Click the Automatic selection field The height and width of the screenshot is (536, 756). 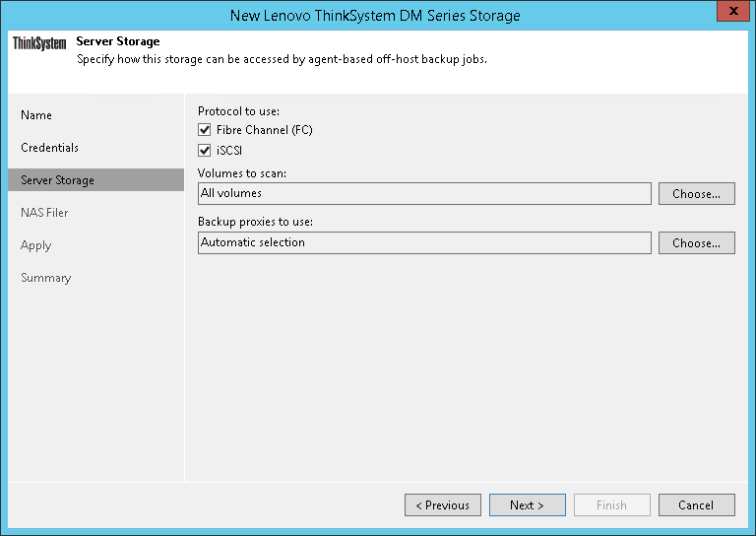[x=424, y=242]
